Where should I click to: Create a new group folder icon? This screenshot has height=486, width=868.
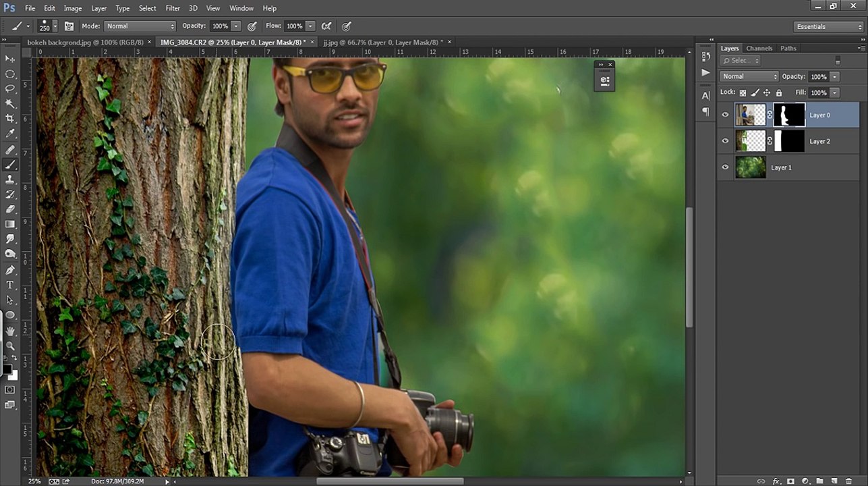819,481
